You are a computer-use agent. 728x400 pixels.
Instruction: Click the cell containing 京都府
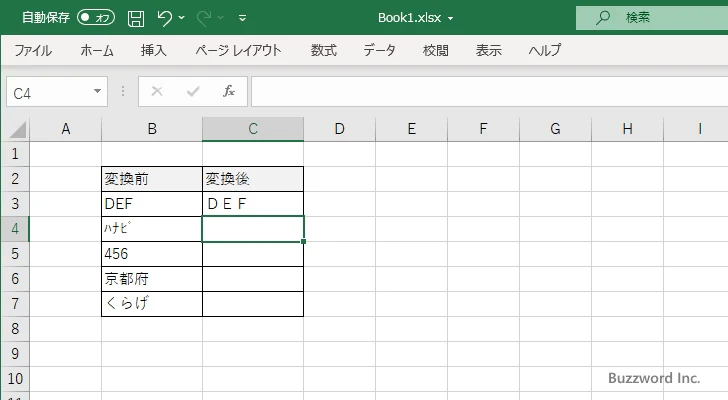click(152, 279)
